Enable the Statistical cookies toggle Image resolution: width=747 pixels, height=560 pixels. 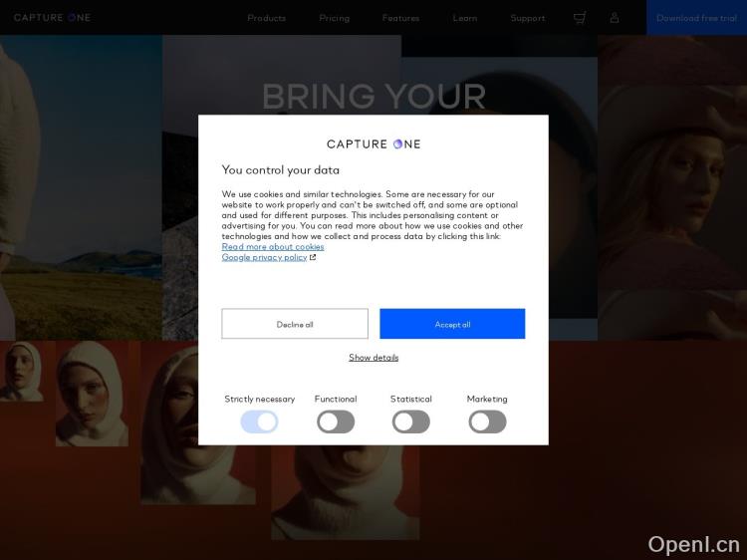point(411,421)
